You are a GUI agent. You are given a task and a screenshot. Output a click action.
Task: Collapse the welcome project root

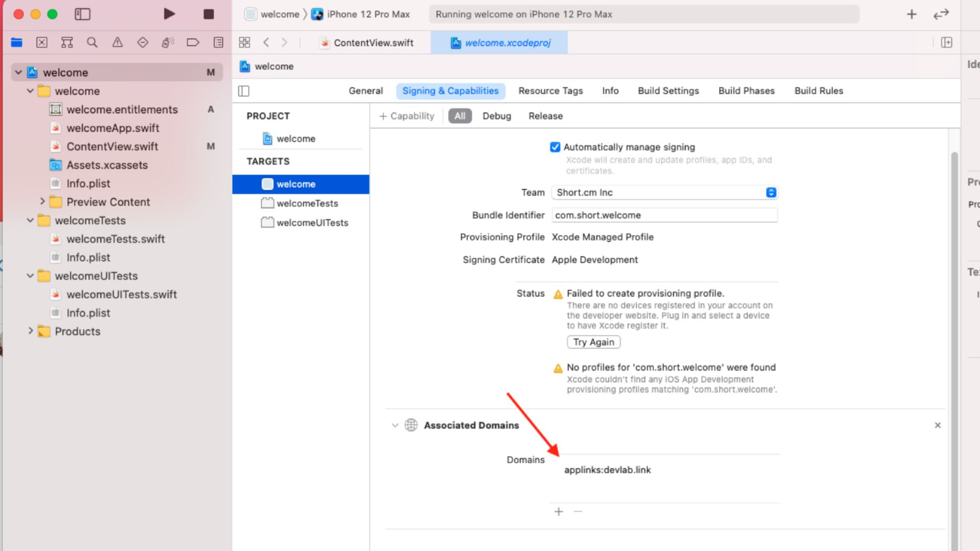coord(18,72)
